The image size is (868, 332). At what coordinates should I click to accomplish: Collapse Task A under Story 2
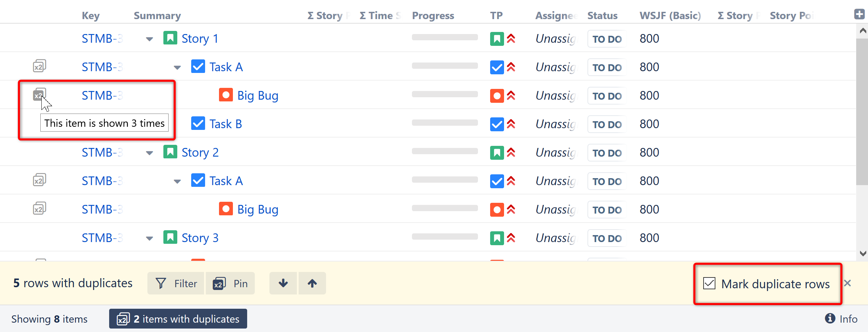(177, 181)
